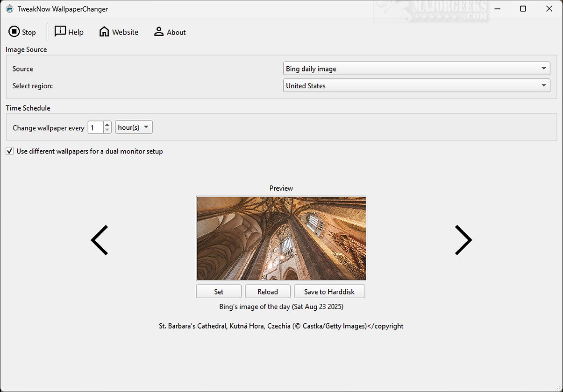Click the cathedral preview thumbnail
This screenshot has width=563, height=392.
pyautogui.click(x=281, y=238)
